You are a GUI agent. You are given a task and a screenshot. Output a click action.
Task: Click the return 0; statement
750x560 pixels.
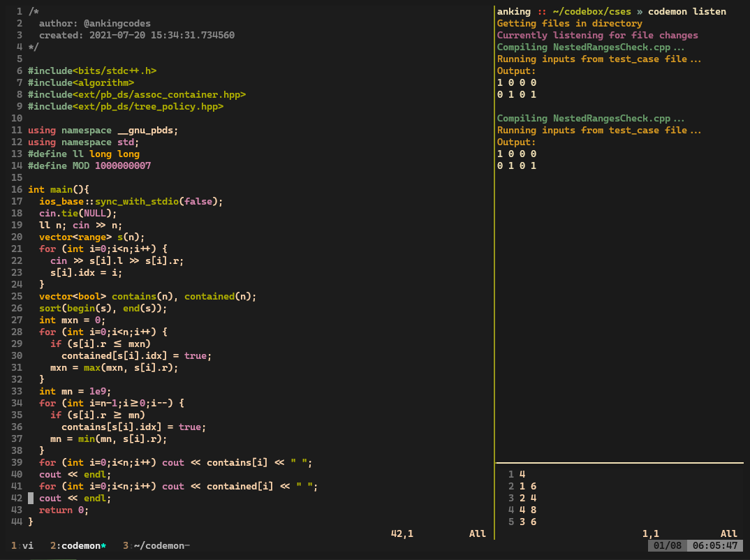point(64,510)
